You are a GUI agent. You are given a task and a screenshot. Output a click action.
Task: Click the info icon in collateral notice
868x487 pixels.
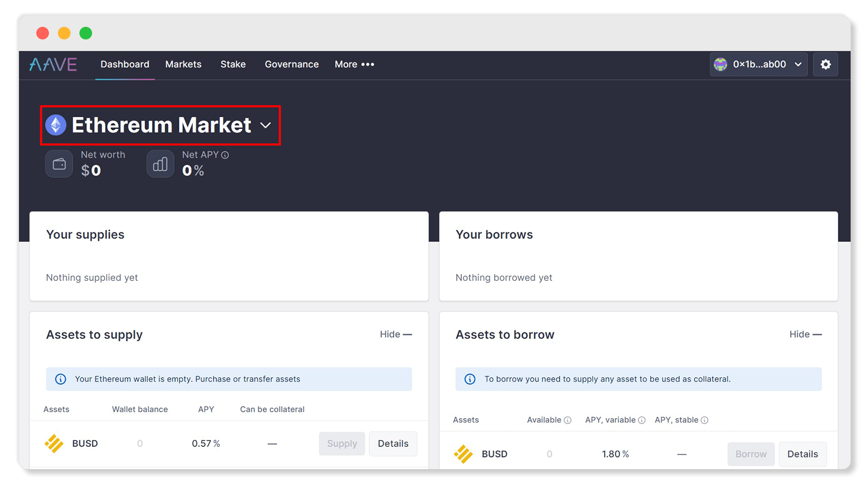pos(470,379)
